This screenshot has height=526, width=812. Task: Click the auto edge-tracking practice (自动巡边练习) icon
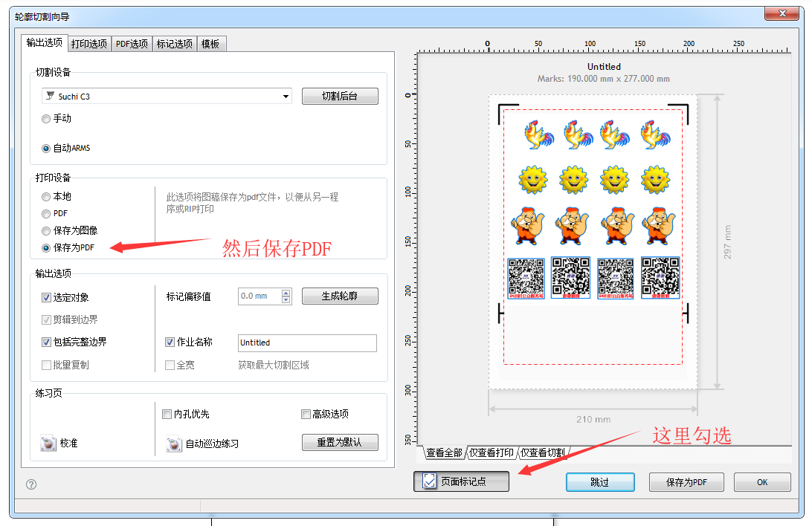coord(174,444)
